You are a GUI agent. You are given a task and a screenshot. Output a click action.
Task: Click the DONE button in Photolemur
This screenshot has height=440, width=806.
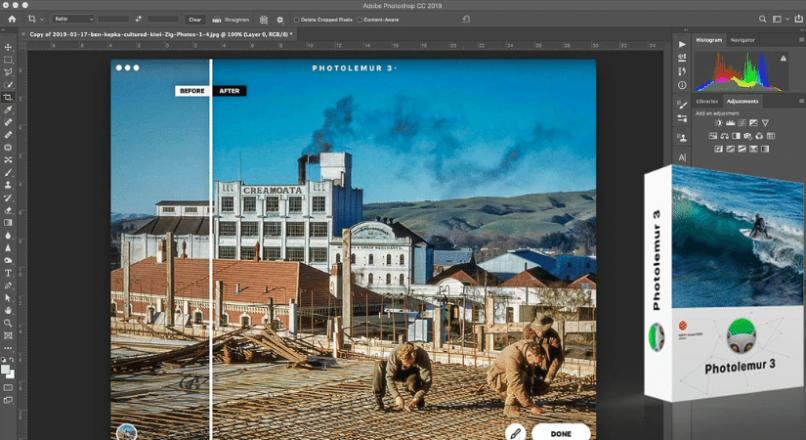561,433
